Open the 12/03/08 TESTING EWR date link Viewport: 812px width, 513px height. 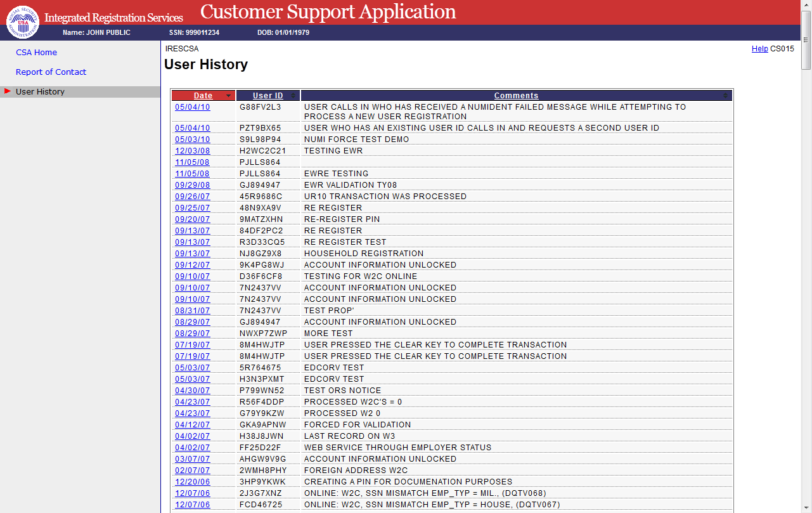click(x=192, y=151)
